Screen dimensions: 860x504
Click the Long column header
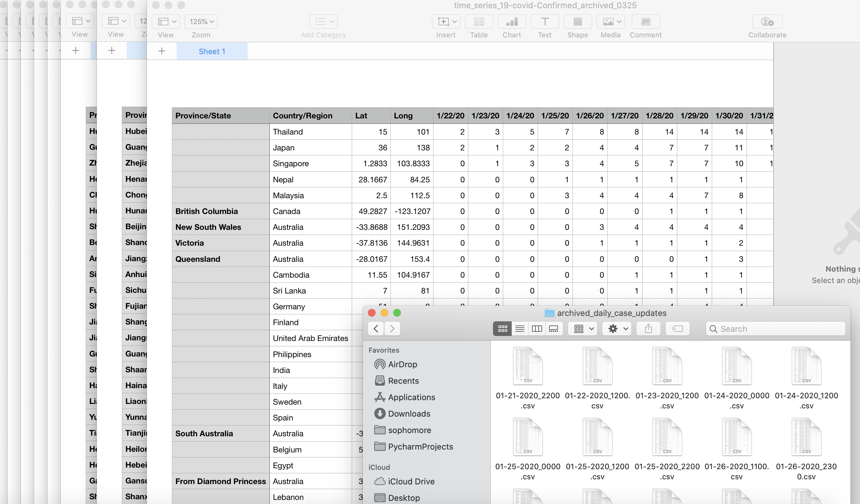pos(412,115)
